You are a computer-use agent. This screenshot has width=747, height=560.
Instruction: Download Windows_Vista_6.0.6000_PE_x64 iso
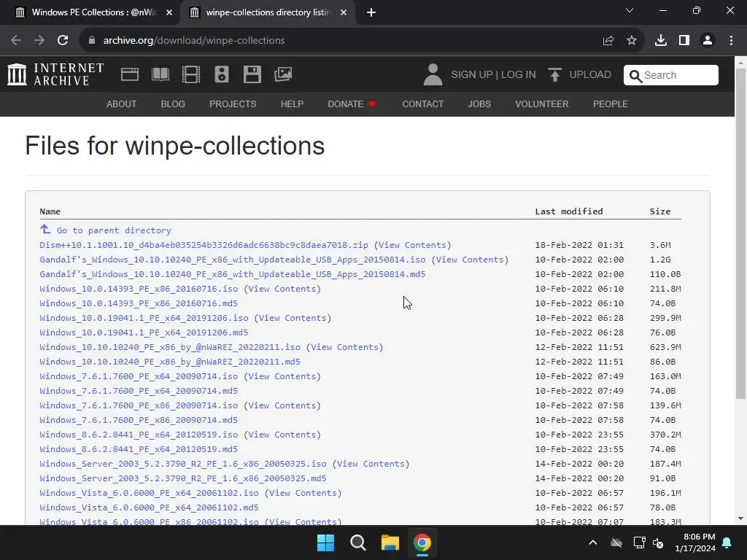pyautogui.click(x=149, y=493)
